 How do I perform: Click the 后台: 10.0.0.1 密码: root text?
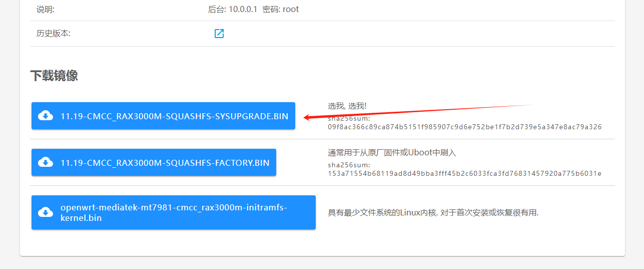253,10
